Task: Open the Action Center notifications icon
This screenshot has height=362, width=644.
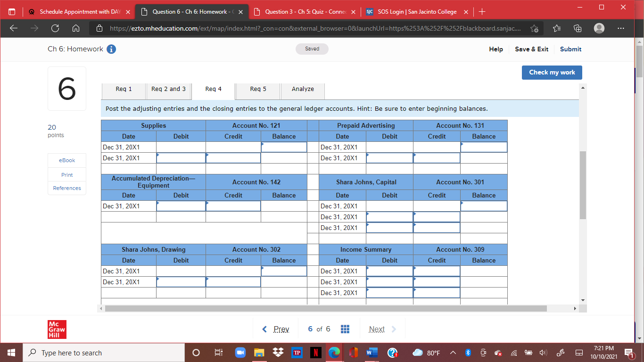Action: tap(629, 353)
